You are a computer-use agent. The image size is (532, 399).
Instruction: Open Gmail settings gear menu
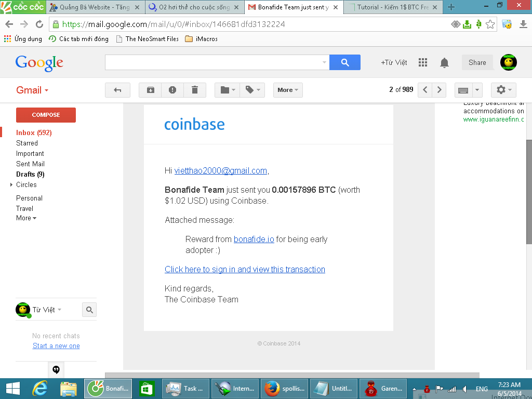503,90
